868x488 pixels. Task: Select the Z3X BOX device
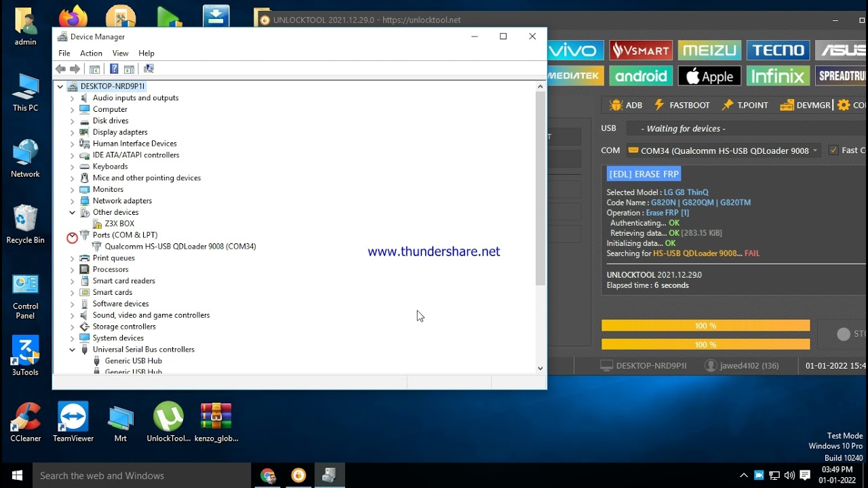click(119, 224)
